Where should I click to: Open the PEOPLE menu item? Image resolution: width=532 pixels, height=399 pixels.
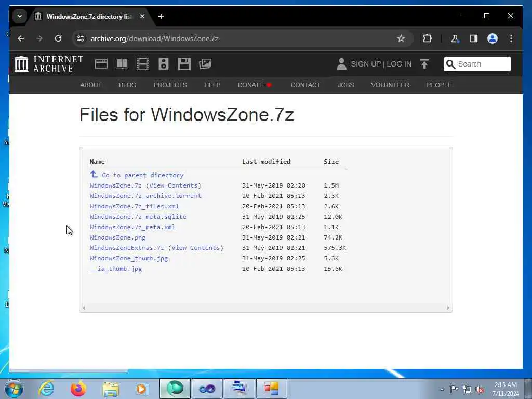click(x=439, y=85)
